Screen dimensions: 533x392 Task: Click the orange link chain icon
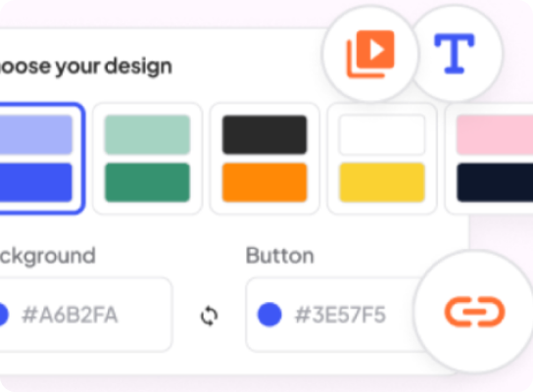click(x=474, y=312)
